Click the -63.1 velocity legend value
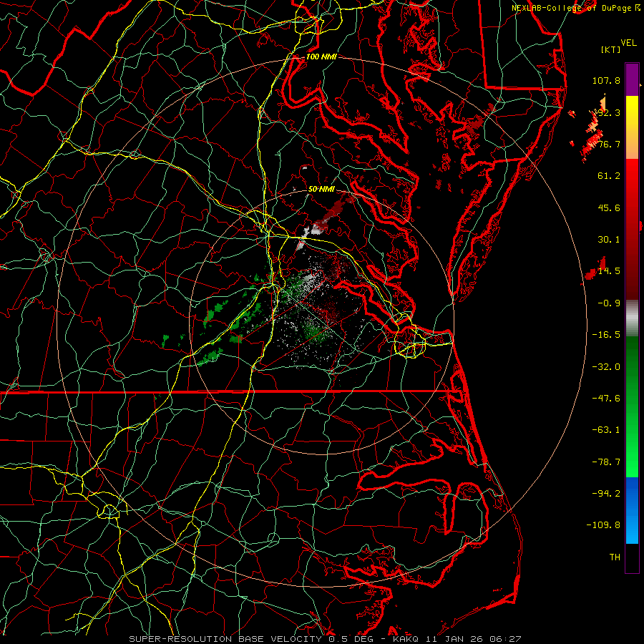 [606, 430]
